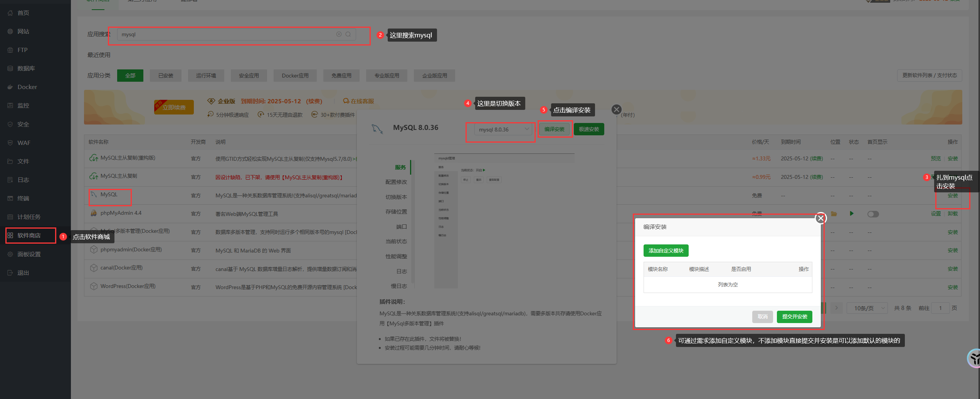Open the 日志 logs sidebar item
The height and width of the screenshot is (399, 980).
pos(23,180)
